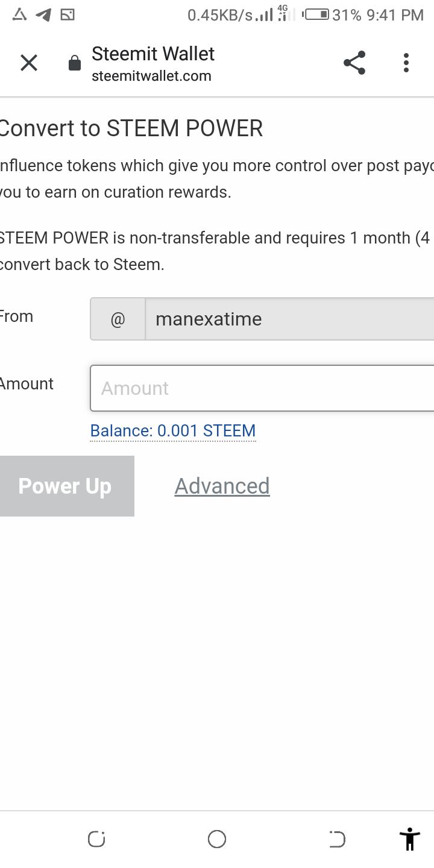Tap the screen cast notification icon

coord(68,15)
